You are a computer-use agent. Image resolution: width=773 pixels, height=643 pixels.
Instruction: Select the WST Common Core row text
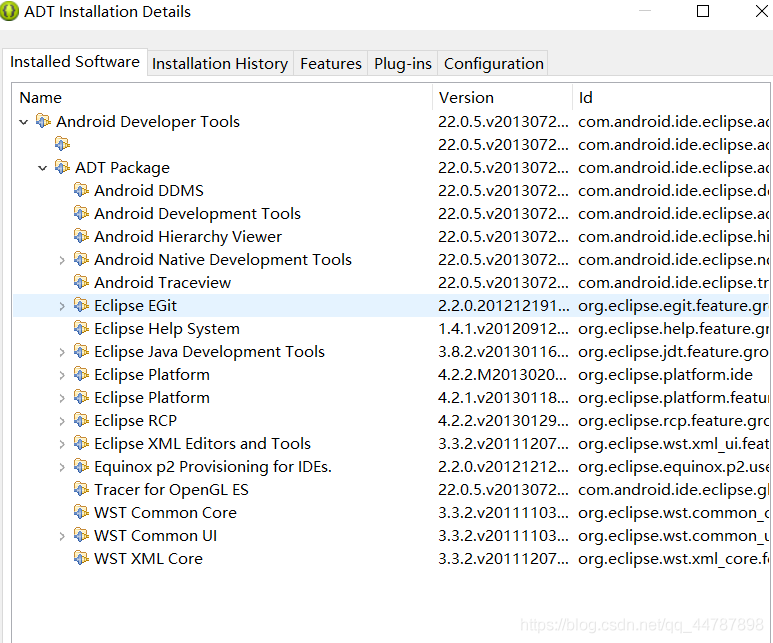[x=165, y=513]
